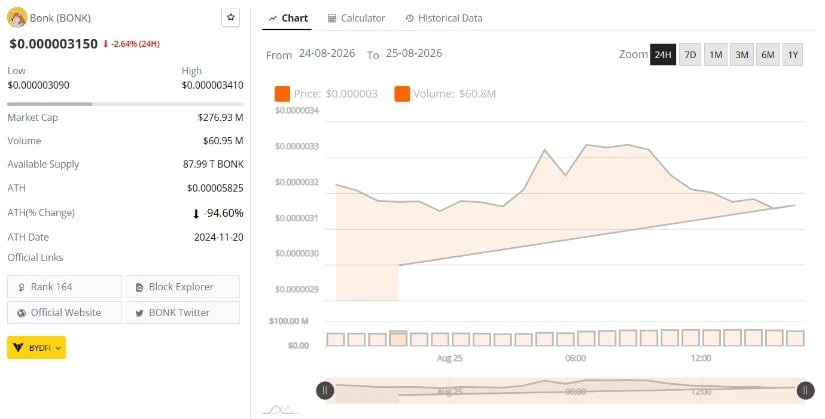Image resolution: width=825 pixels, height=419 pixels.
Task: Click the $100.00 M volume axis label
Action: click(x=288, y=321)
